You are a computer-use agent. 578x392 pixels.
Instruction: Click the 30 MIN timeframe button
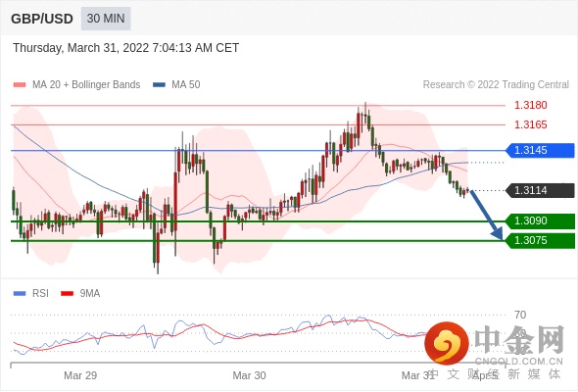pyautogui.click(x=106, y=19)
